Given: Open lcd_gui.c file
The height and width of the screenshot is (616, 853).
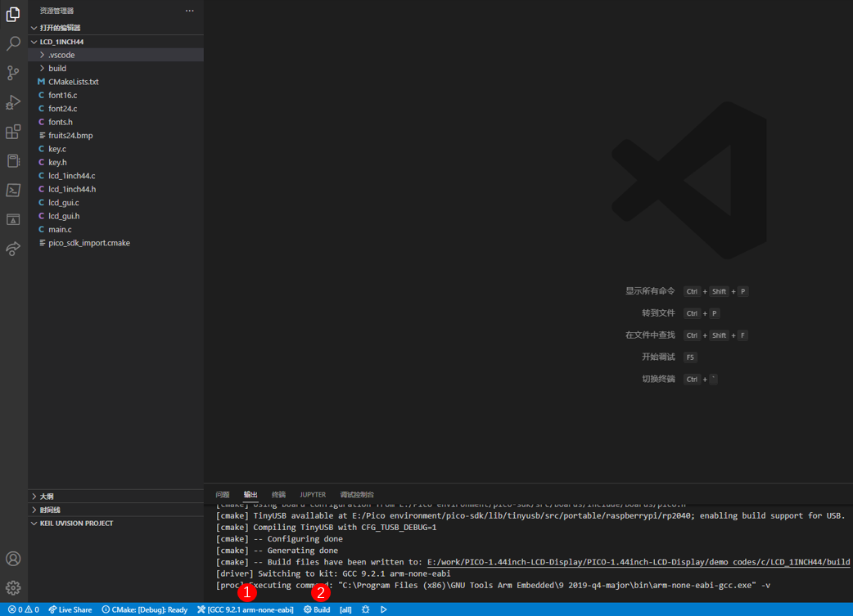Looking at the screenshot, I should [116, 203].
